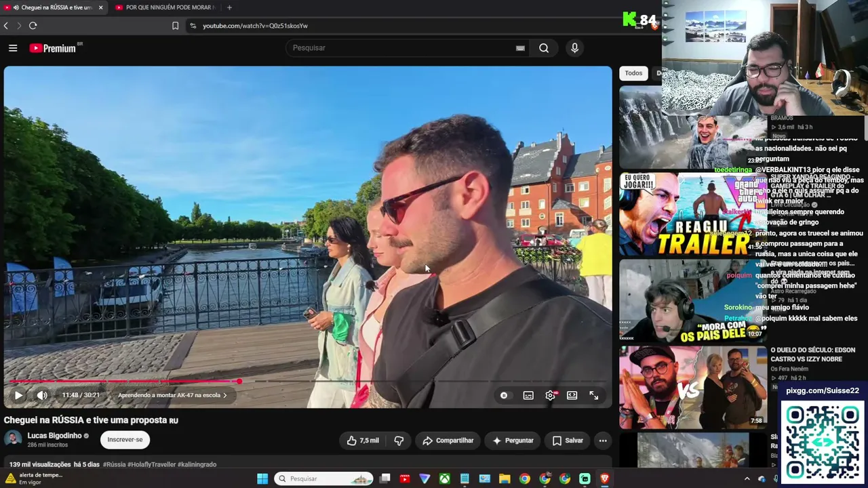The image size is (868, 488).
Task: Open the YouTube guide hamburger menu
Action: pyautogui.click(x=13, y=48)
